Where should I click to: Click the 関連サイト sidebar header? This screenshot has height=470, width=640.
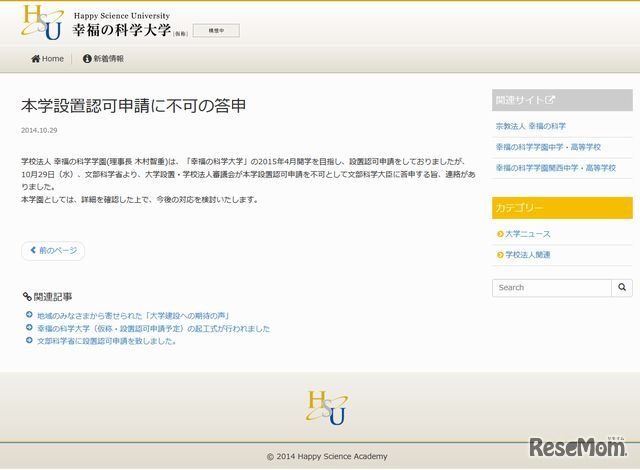coord(562,100)
